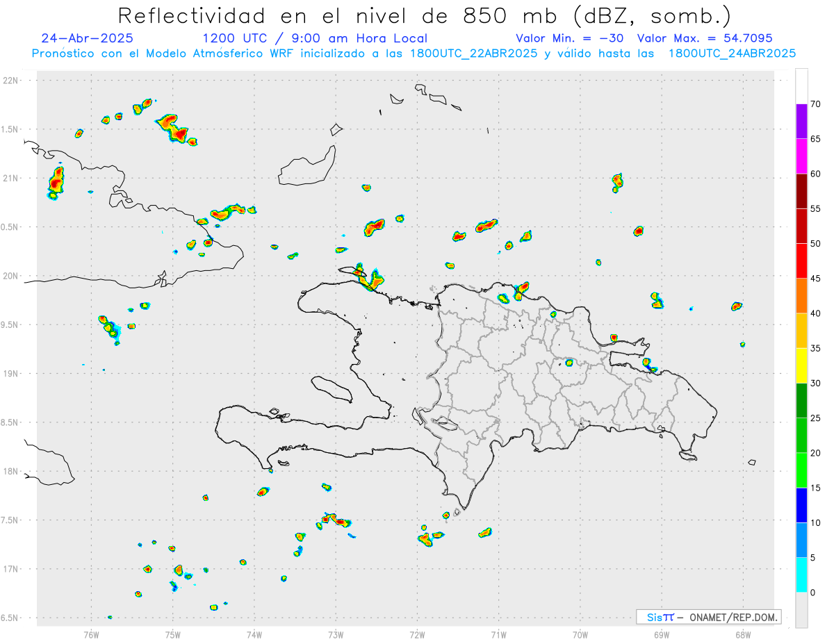Image resolution: width=834 pixels, height=644 pixels.
Task: Click the "18N" latitude label
Action: pos(11,472)
